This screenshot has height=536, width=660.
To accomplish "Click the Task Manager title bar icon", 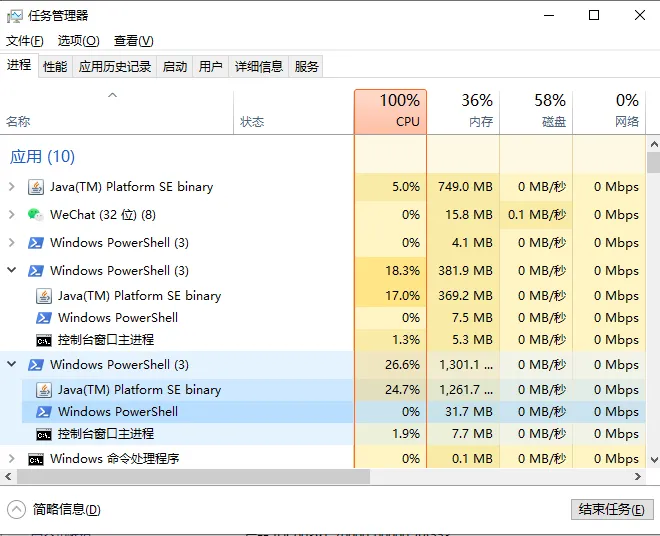I will tap(15, 16).
